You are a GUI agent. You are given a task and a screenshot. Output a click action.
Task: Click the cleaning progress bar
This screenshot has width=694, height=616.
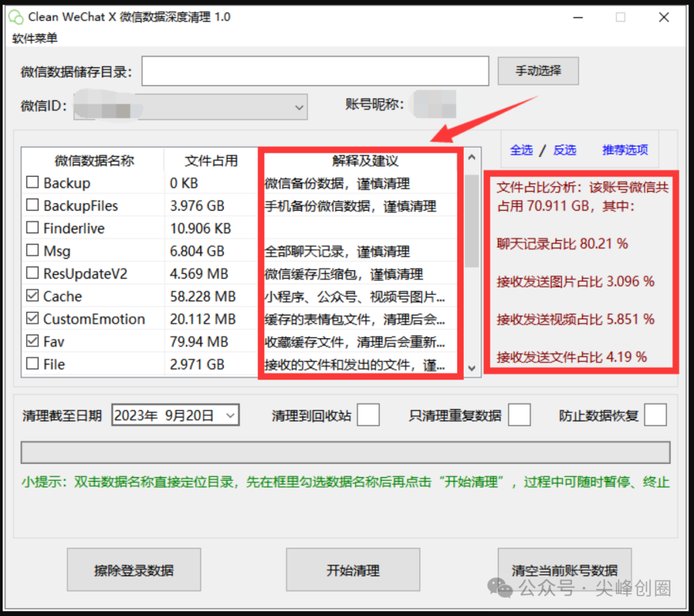click(x=346, y=453)
